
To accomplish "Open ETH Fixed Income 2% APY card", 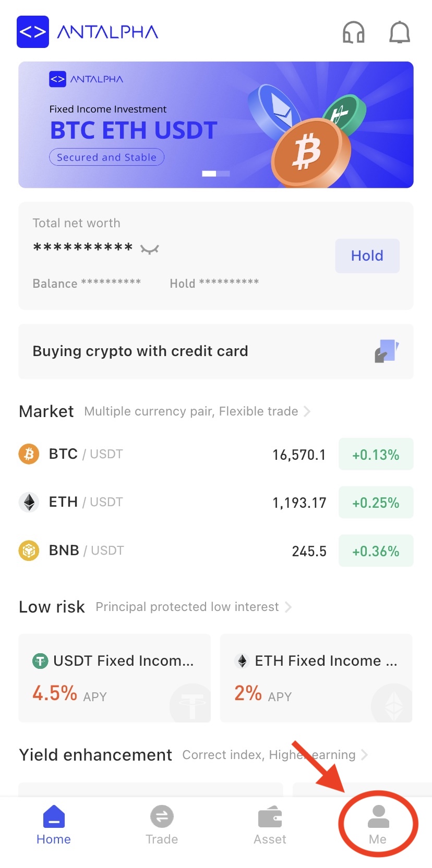I will (316, 678).
